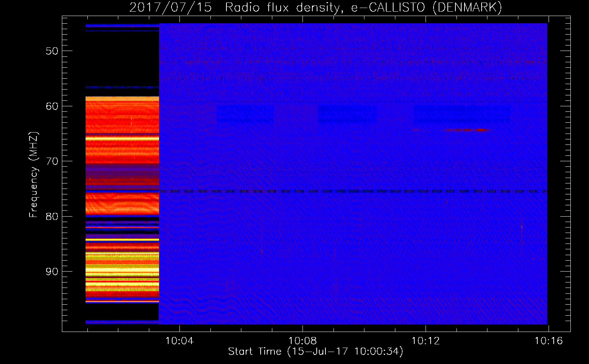Click the 10:16 time tick label

click(549, 341)
